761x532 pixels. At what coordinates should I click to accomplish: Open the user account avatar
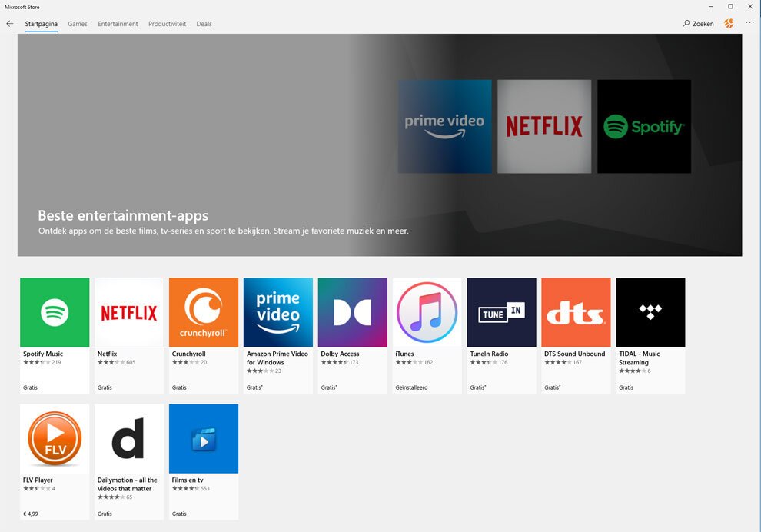[x=729, y=23]
